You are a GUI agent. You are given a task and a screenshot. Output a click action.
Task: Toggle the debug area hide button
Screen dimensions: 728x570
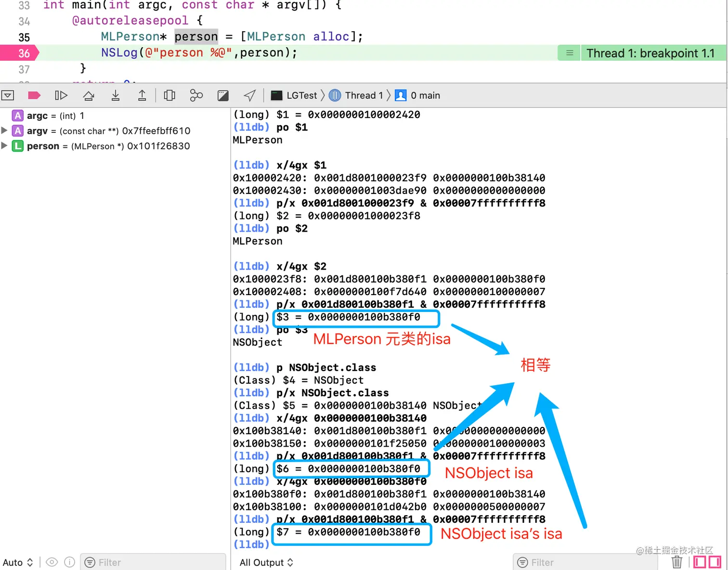click(8, 95)
